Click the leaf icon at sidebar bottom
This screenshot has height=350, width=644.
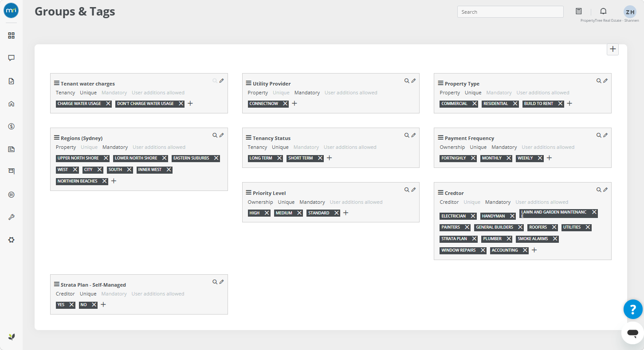[12, 337]
